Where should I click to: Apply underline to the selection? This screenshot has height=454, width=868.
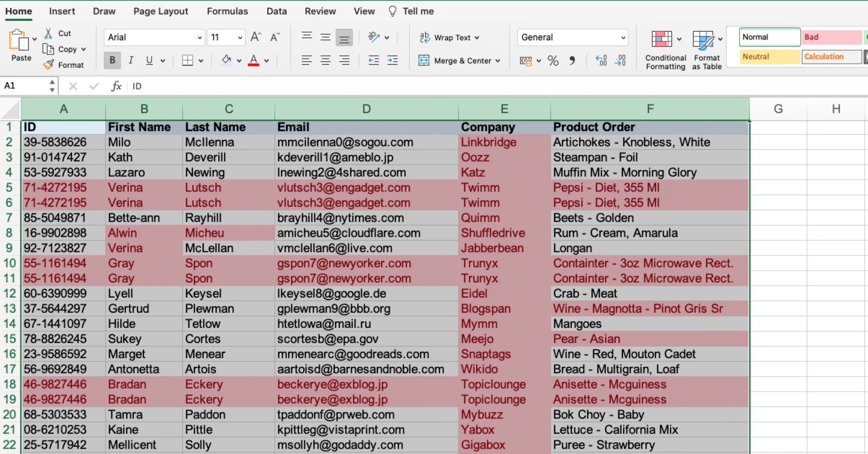coord(148,60)
